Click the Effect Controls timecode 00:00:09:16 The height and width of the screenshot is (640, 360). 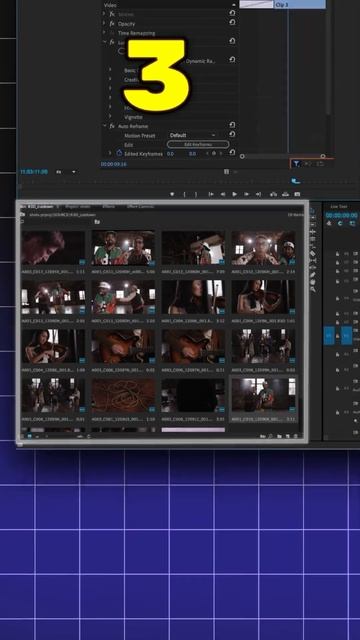pos(113,164)
